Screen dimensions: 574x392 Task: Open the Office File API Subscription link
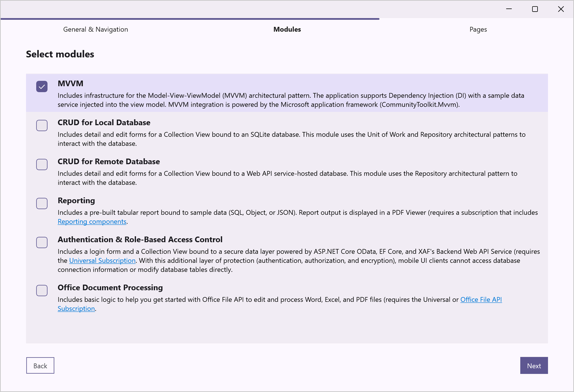pos(481,299)
